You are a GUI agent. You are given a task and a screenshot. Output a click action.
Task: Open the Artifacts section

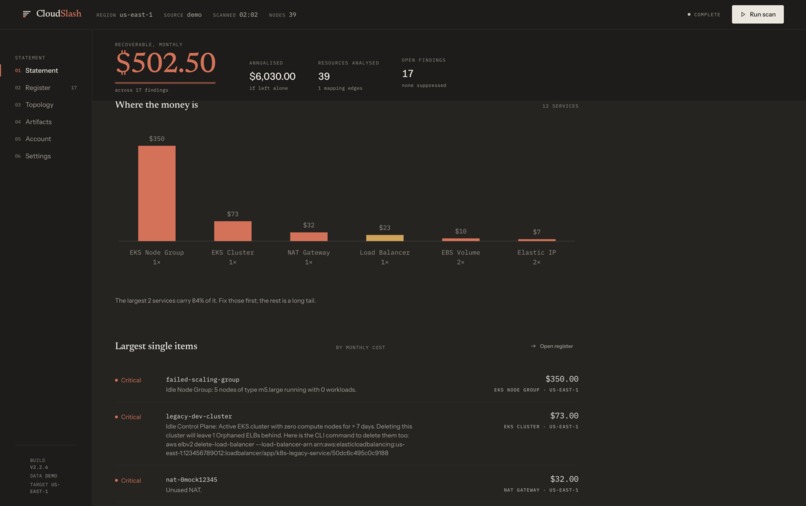click(39, 122)
